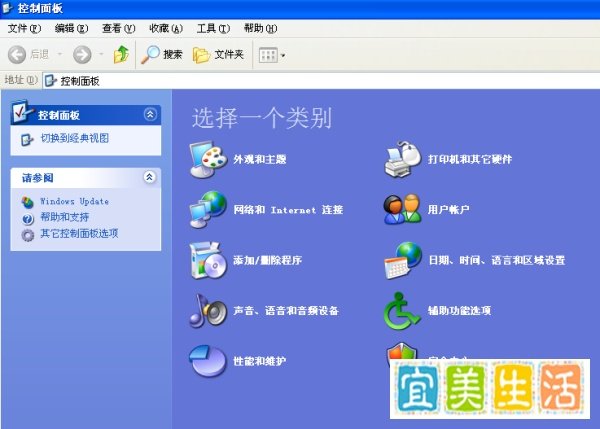Viewport: 600px width, 429px height.
Task: Open the 查看(V) menu
Action: (x=119, y=28)
